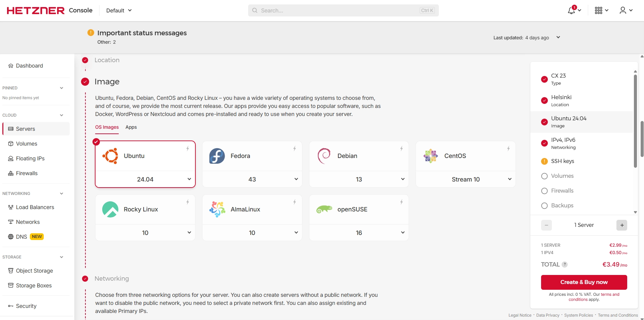
Task: Open the user account icon menu
Action: coord(623,10)
